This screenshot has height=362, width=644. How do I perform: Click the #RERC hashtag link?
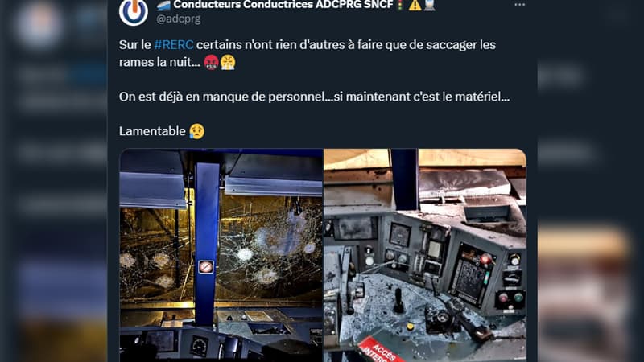[x=173, y=45]
